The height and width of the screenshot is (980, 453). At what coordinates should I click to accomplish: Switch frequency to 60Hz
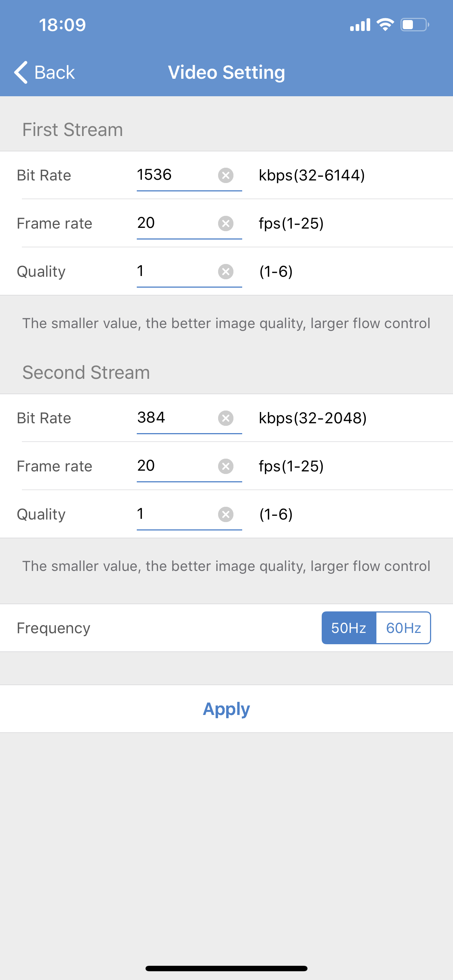pos(403,628)
